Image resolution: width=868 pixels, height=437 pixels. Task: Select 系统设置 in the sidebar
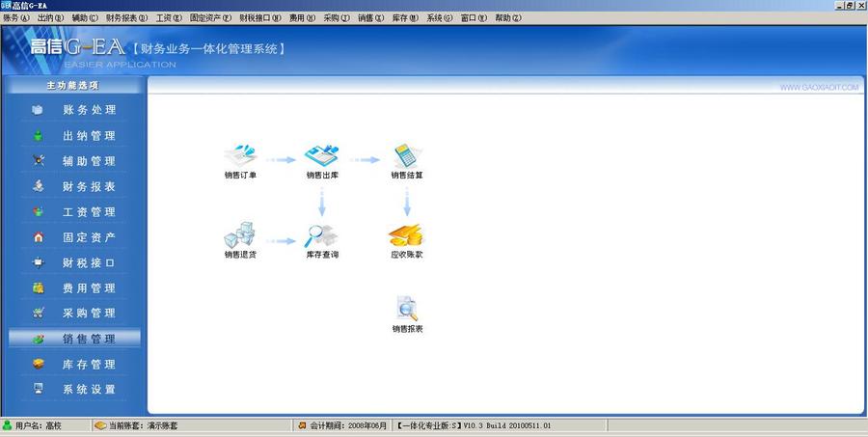tap(74, 390)
